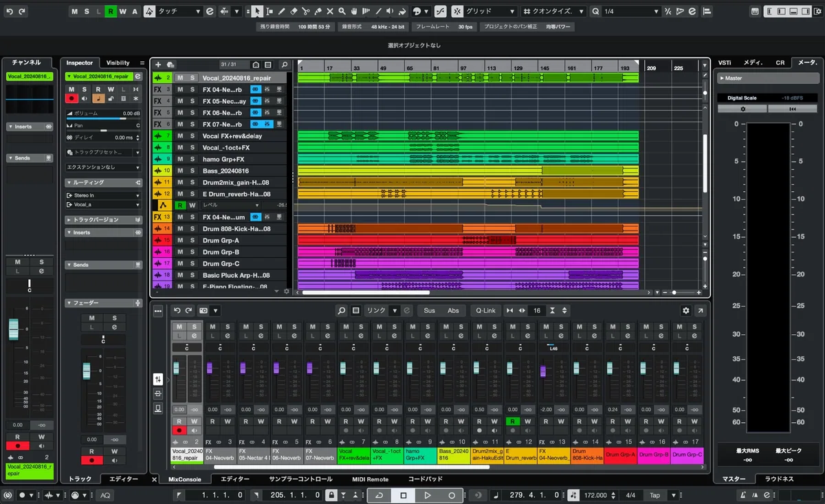The height and width of the screenshot is (504, 825).
Task: Open meter settings gear under Digital Scale
Action: click(742, 109)
